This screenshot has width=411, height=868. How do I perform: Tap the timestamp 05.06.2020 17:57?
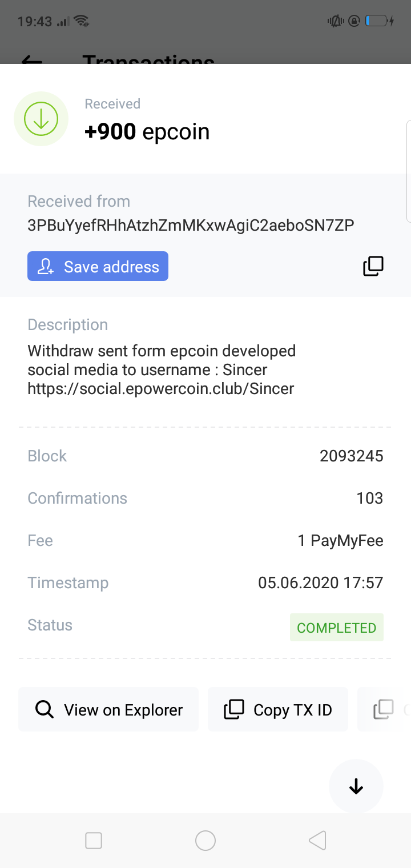pos(321,582)
